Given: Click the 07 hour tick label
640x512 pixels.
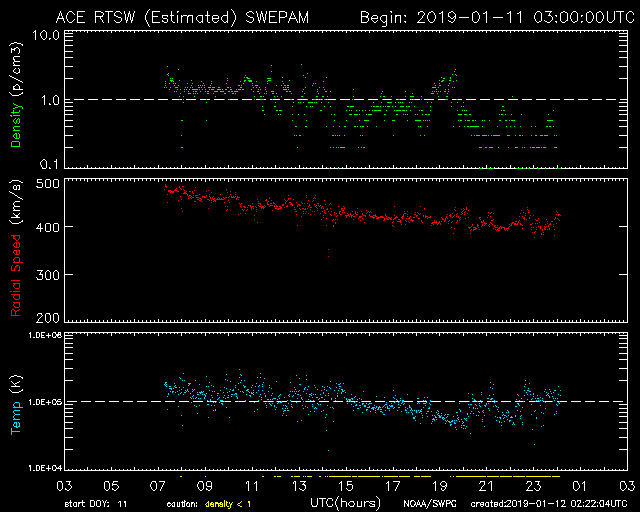Looking at the screenshot, I should point(158,485).
